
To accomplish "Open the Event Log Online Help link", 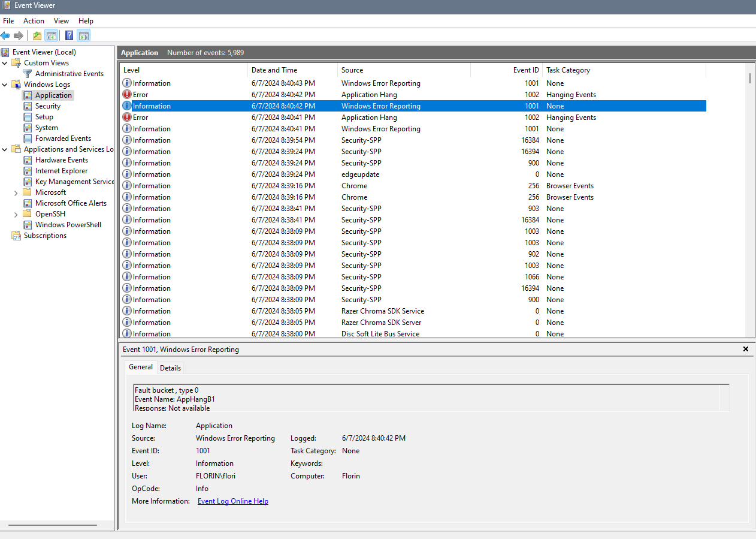I will pos(232,501).
